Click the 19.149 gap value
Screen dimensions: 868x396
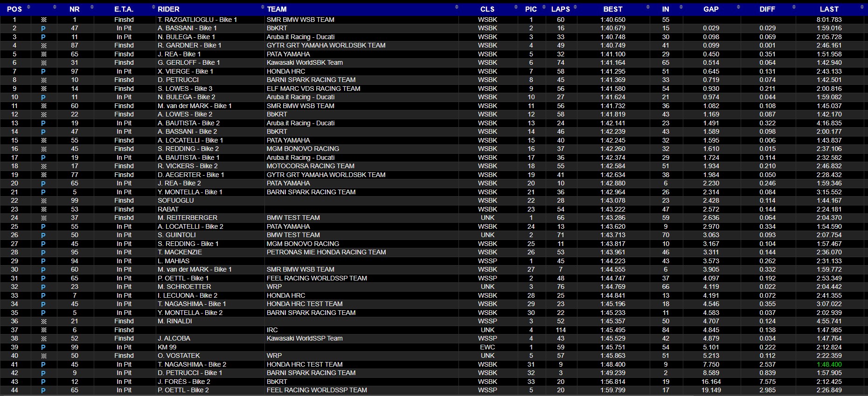[711, 390]
